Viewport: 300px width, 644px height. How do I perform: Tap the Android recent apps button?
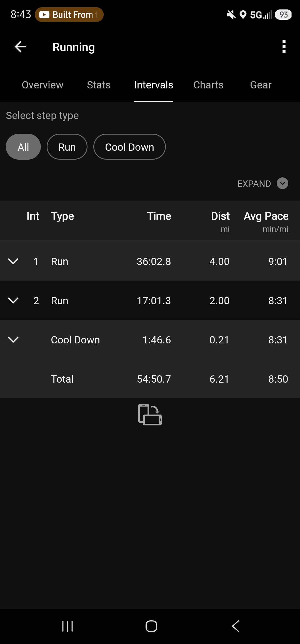[67, 626]
